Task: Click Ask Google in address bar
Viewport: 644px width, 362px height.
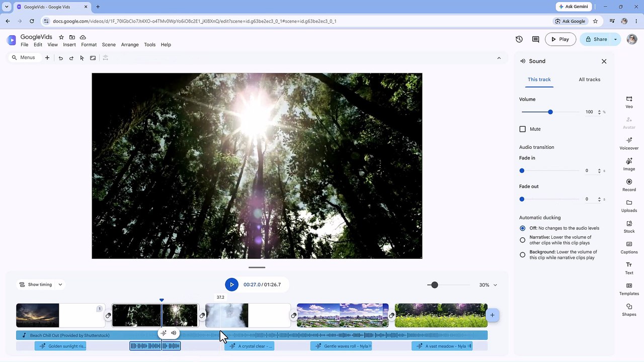Action: [570, 21]
